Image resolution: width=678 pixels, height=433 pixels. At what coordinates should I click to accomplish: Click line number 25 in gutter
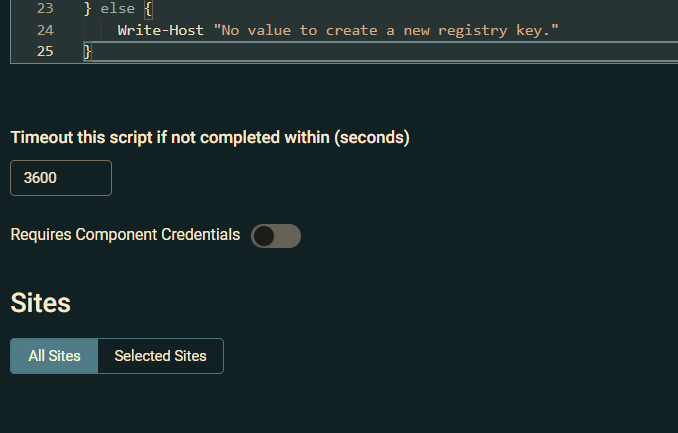[45, 51]
